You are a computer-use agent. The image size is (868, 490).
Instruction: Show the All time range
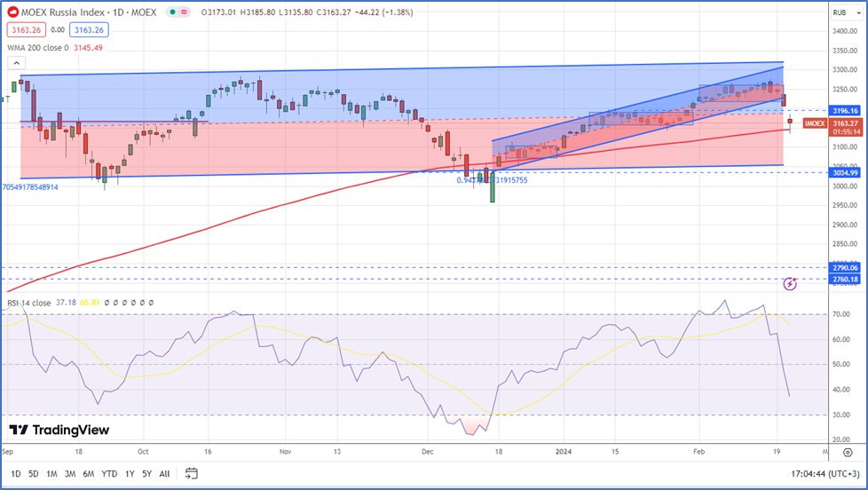[x=164, y=474]
